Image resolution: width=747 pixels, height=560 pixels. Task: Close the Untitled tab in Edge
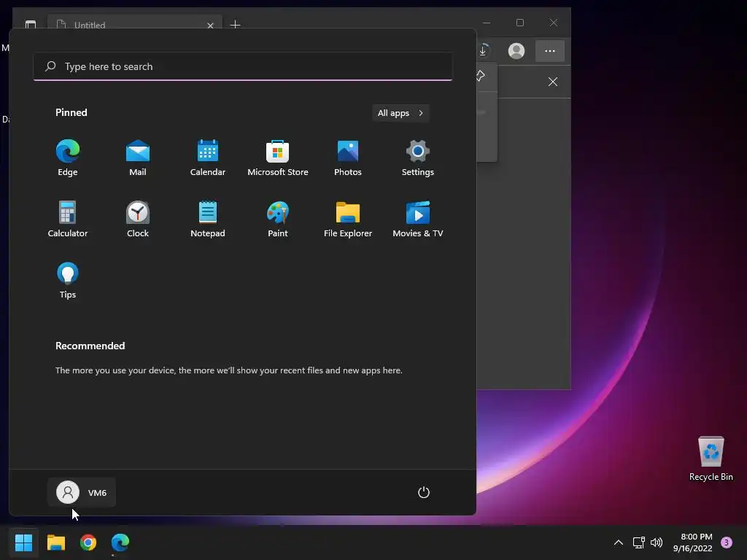pyautogui.click(x=210, y=26)
